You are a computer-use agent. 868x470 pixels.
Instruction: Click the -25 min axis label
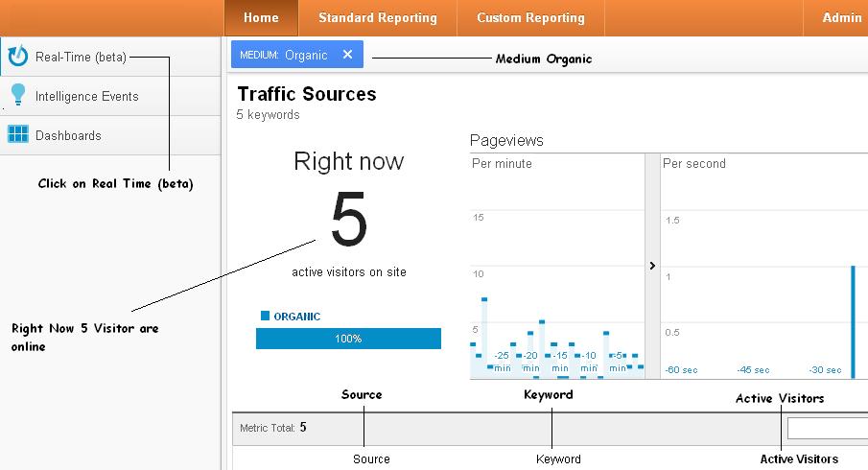click(502, 362)
